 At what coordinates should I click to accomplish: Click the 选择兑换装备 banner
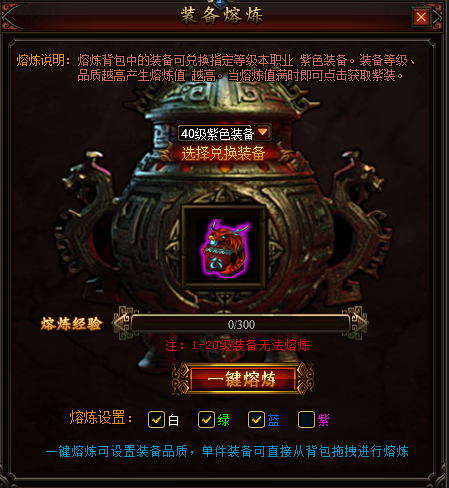click(x=222, y=154)
